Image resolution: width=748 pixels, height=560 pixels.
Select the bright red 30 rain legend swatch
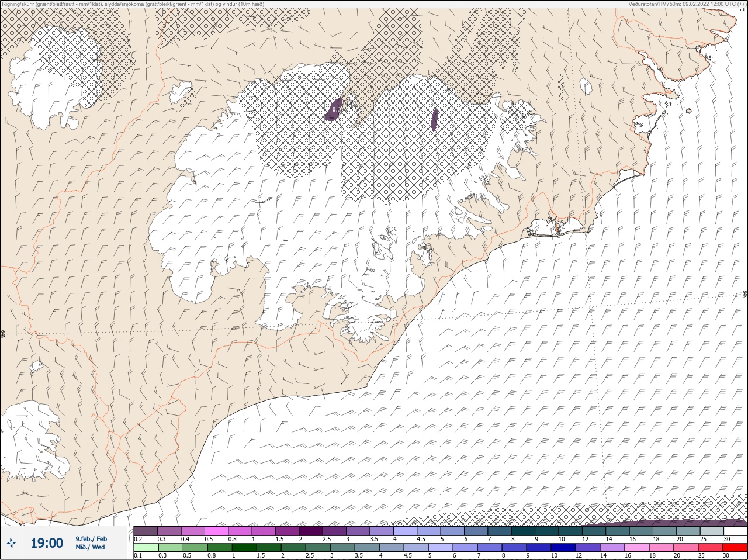pyautogui.click(x=735, y=548)
